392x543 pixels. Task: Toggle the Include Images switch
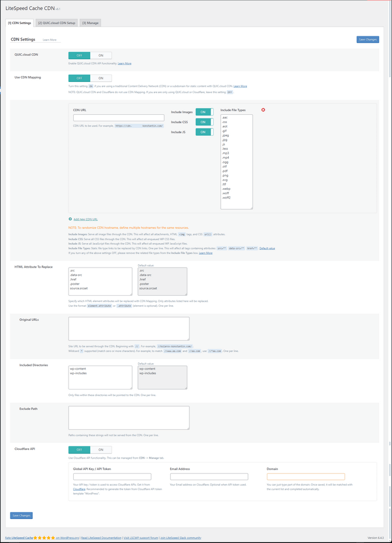click(x=204, y=112)
